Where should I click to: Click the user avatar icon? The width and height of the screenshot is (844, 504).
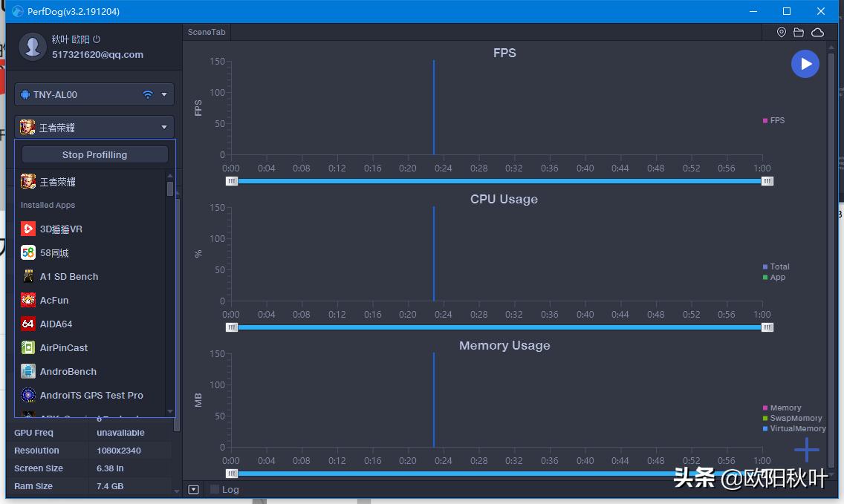click(x=32, y=47)
